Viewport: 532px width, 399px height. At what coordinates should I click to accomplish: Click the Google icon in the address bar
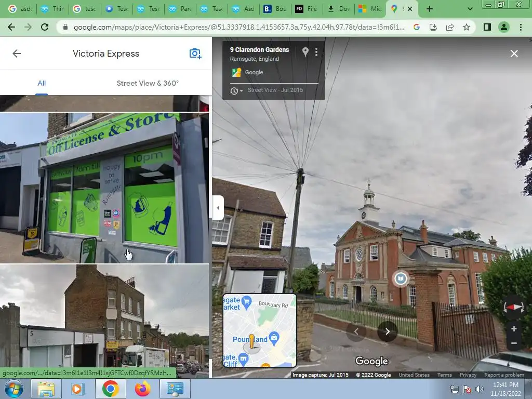click(417, 27)
